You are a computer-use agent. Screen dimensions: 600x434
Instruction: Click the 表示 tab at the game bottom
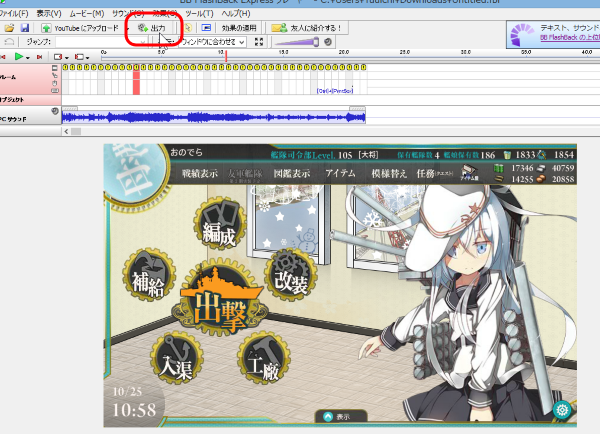point(341,417)
